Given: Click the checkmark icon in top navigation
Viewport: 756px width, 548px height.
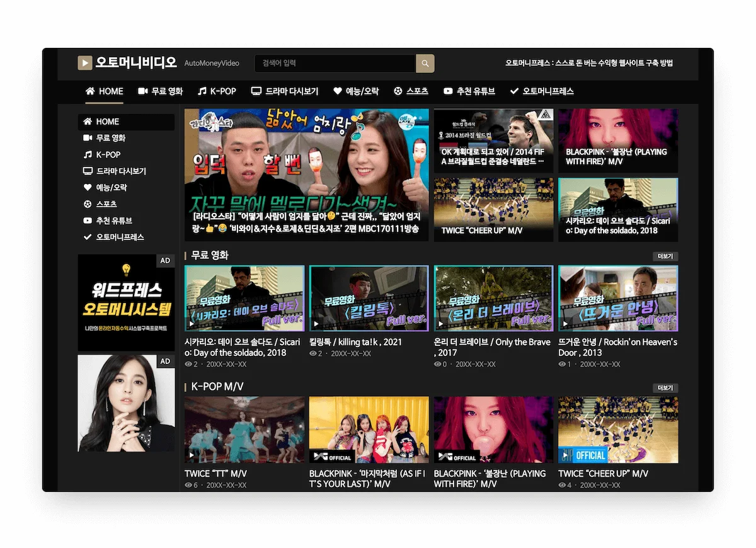Looking at the screenshot, I should 514,91.
